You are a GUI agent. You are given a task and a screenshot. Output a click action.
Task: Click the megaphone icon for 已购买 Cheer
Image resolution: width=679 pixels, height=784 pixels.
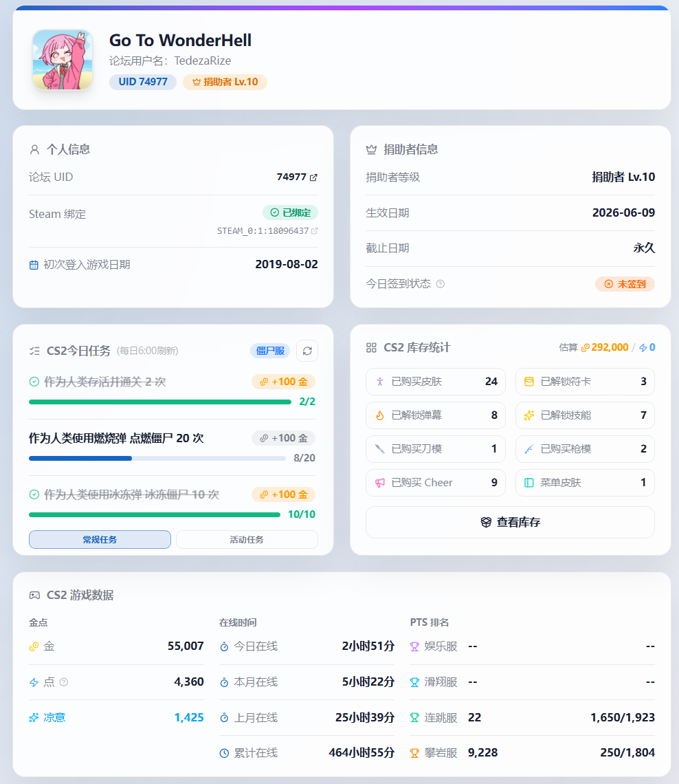tap(380, 483)
